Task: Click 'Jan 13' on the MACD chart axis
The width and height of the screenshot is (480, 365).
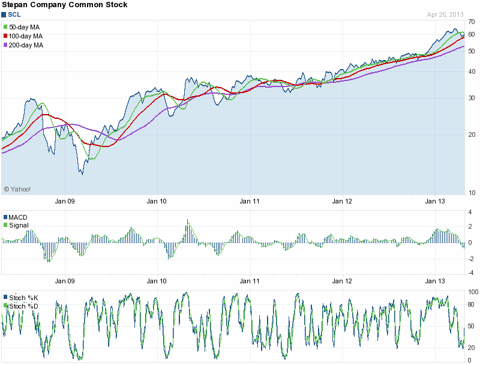Action: (435, 281)
